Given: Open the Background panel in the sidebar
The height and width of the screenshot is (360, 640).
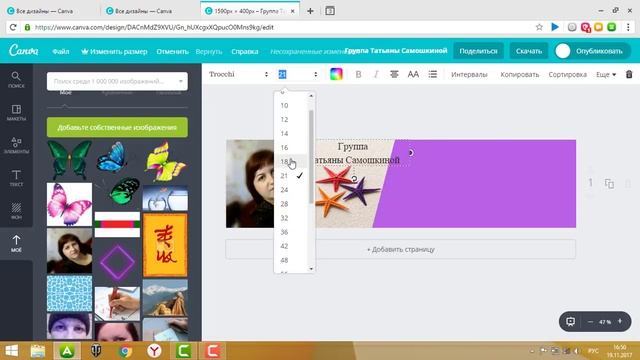Looking at the screenshot, I should pos(16,211).
